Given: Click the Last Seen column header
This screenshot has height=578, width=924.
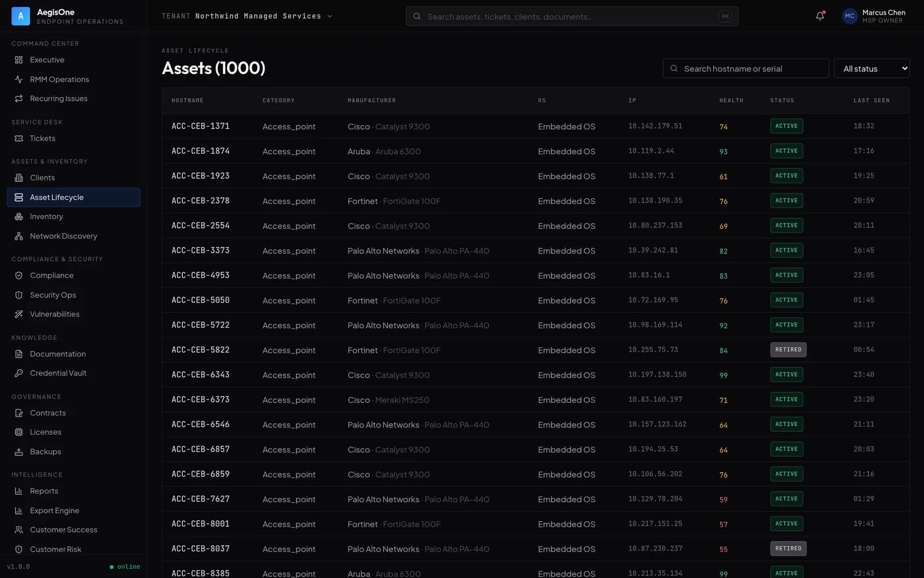Looking at the screenshot, I should (x=871, y=101).
